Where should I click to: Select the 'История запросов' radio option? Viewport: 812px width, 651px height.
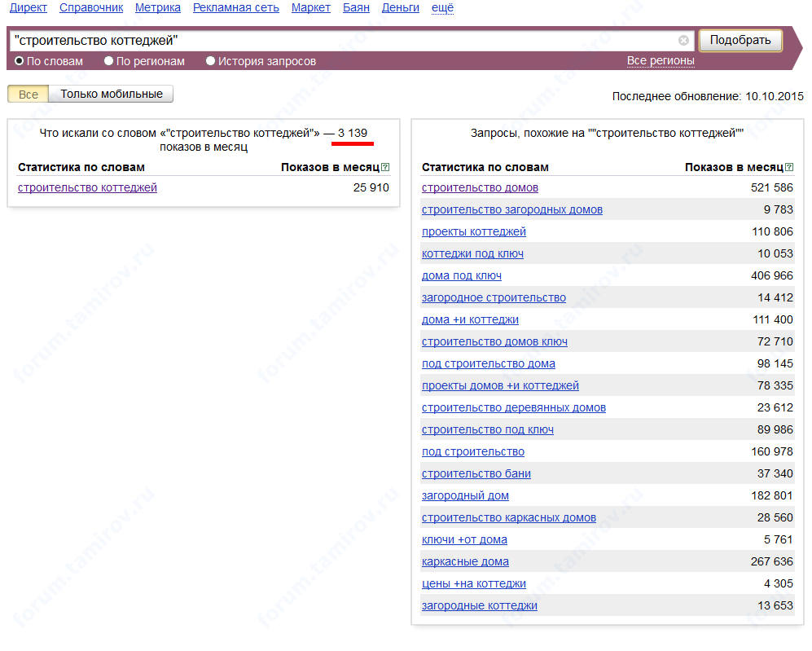[210, 61]
